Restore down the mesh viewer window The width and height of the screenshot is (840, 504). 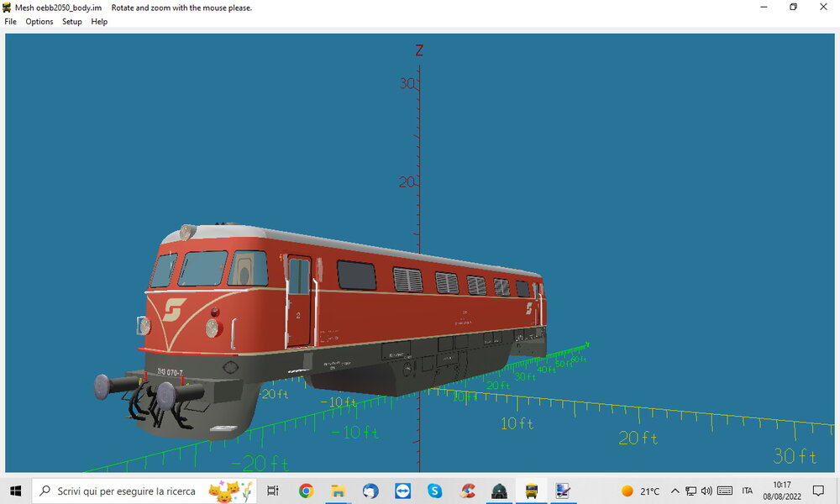click(x=794, y=7)
